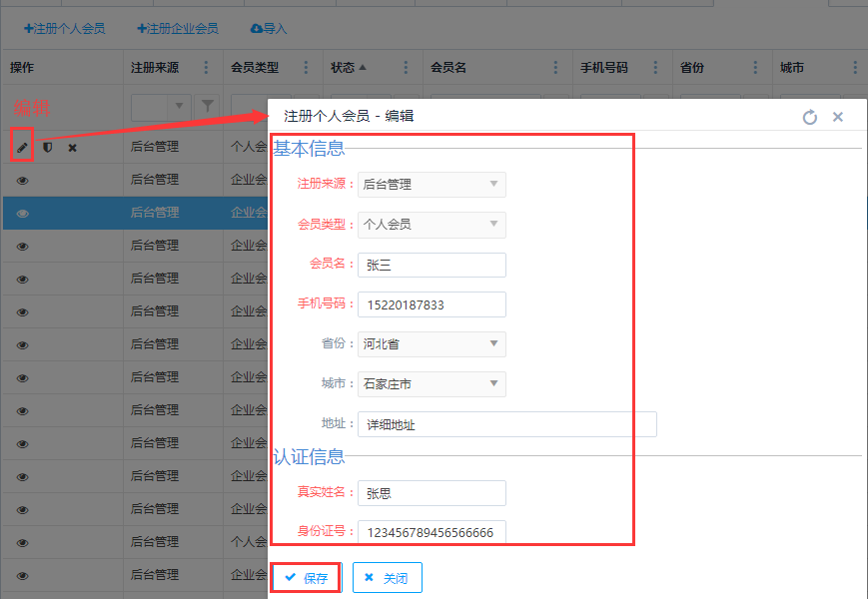This screenshot has width=868, height=599.
Task: Click the refresh icon in the dialog header
Action: coord(810,117)
